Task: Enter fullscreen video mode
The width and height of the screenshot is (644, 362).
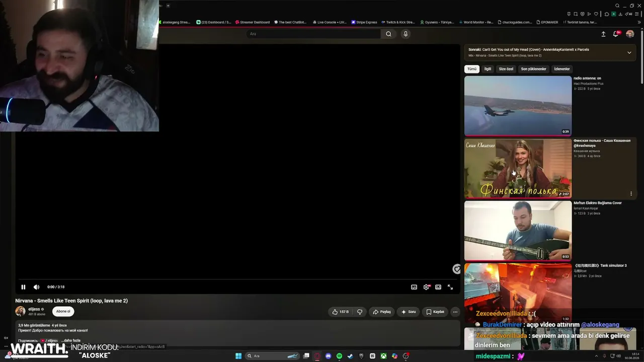Action: (x=450, y=287)
